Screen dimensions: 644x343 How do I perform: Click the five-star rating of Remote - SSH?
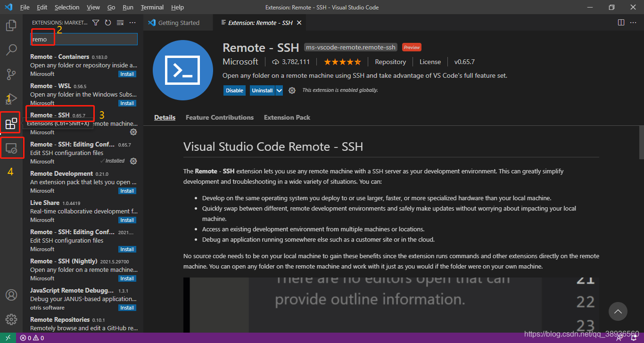coord(342,62)
